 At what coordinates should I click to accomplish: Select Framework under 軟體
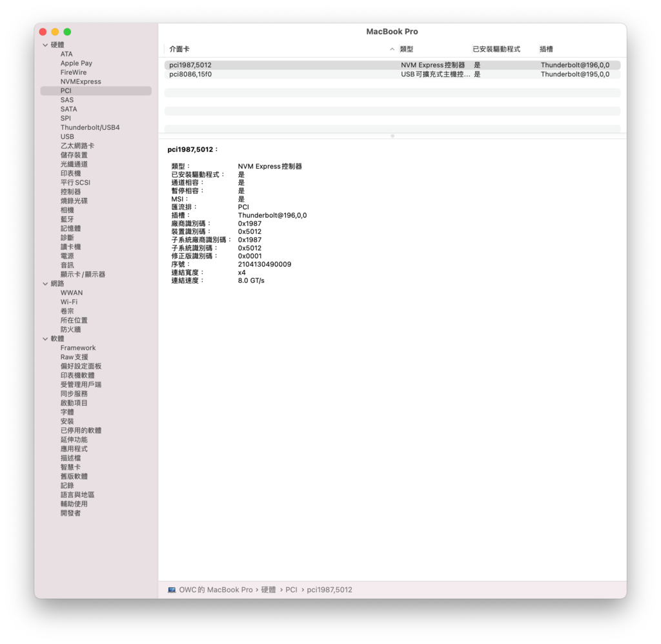coord(78,348)
